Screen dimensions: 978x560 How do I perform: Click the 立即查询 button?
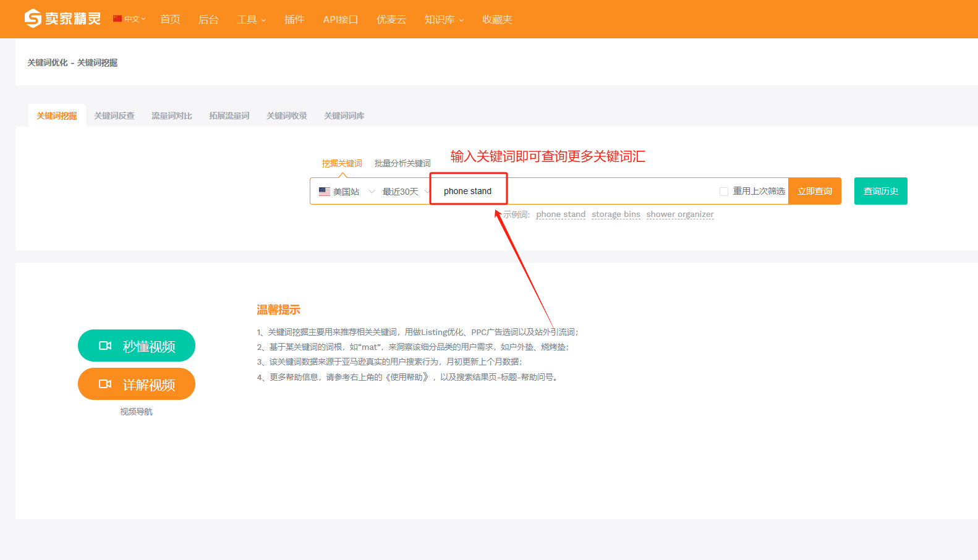[815, 191]
